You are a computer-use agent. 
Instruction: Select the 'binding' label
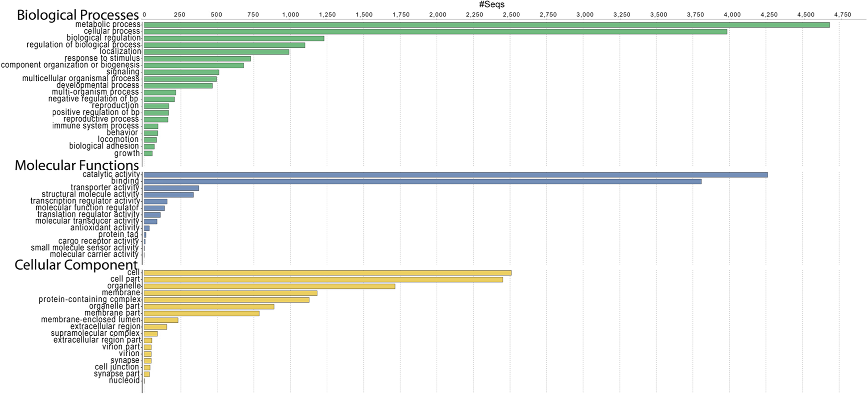(125, 181)
